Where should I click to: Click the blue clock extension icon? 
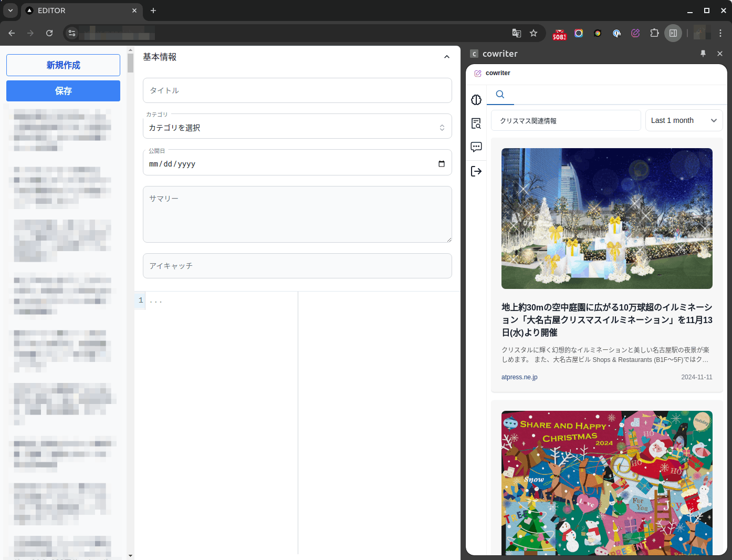(616, 33)
